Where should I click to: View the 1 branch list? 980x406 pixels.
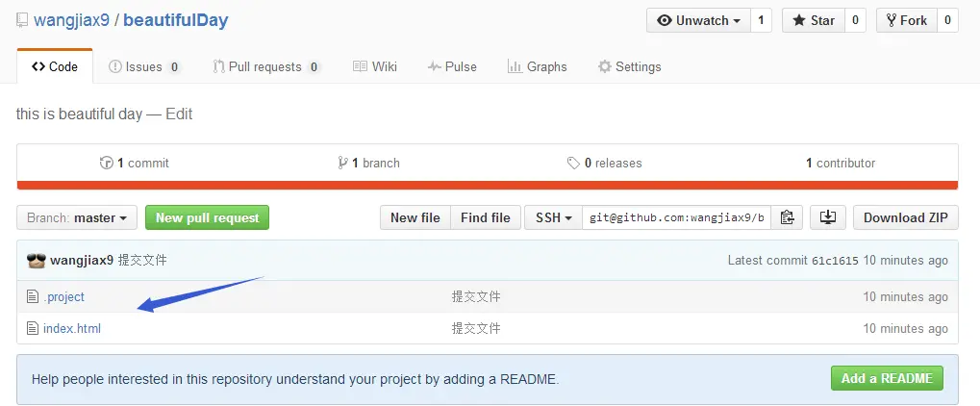click(x=368, y=164)
